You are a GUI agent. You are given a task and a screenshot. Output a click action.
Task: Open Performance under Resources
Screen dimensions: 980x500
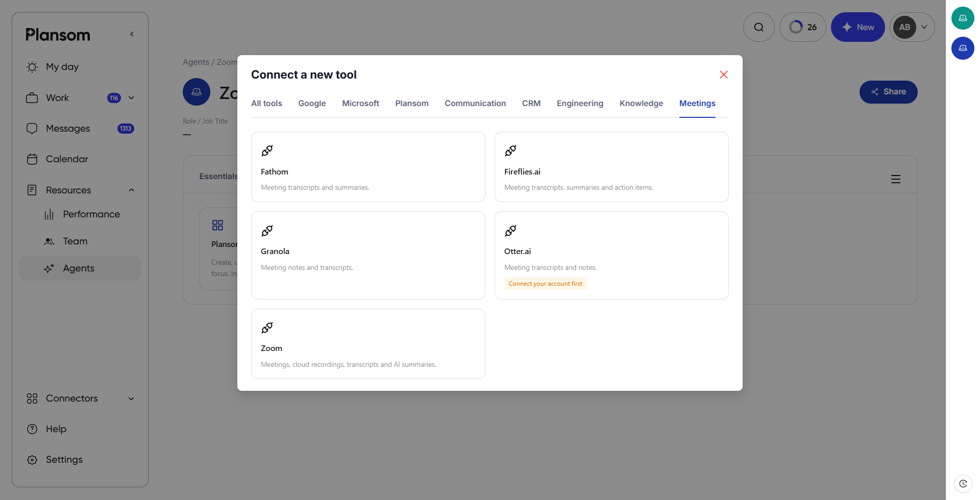click(x=91, y=214)
